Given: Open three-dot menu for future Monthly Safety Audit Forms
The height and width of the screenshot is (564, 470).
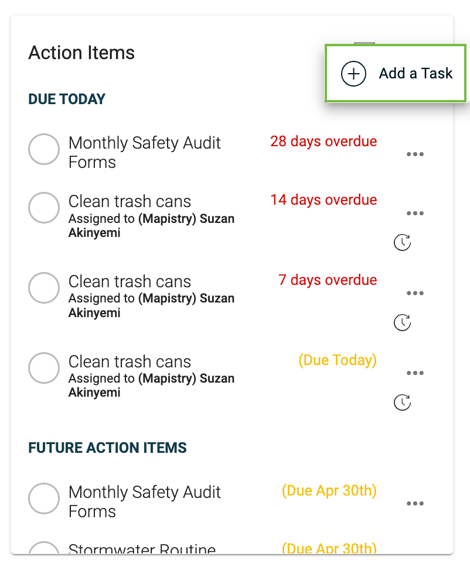Looking at the screenshot, I should (415, 504).
